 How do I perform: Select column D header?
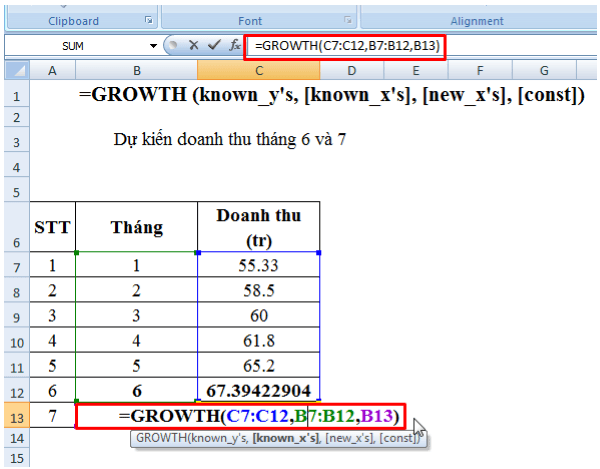[x=352, y=70]
